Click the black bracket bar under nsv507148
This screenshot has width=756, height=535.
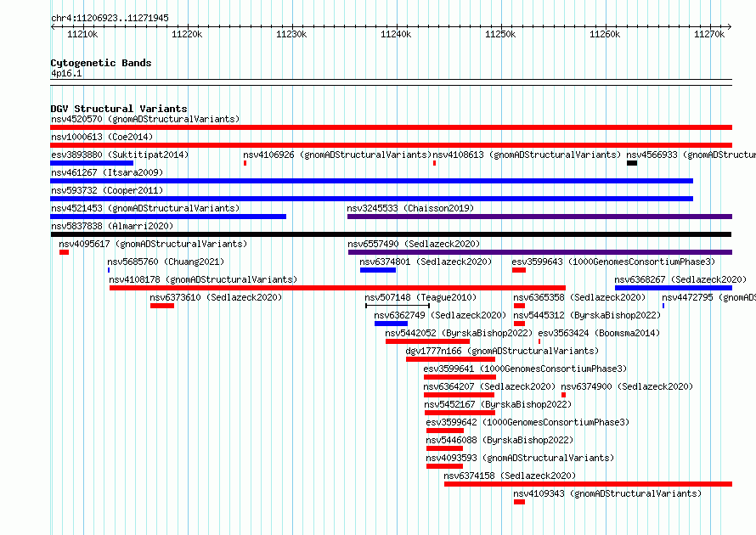point(398,306)
